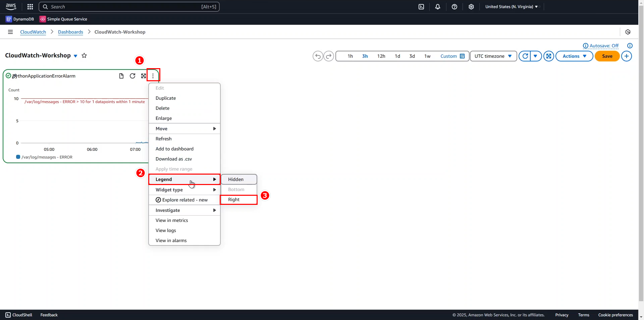Open the UTC timezone dropdown

click(493, 56)
